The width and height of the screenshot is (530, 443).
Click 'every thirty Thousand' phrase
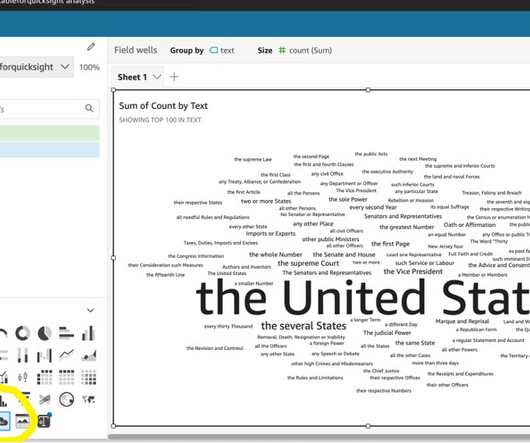pyautogui.click(x=228, y=326)
